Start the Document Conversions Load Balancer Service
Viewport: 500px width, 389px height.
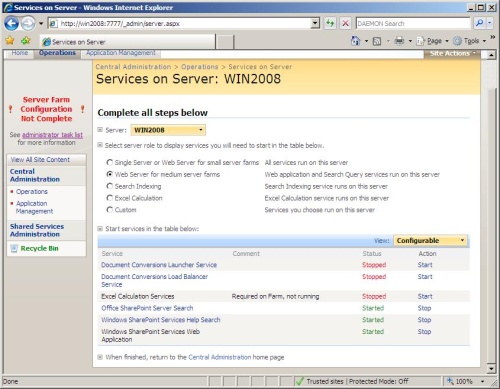[x=425, y=277]
